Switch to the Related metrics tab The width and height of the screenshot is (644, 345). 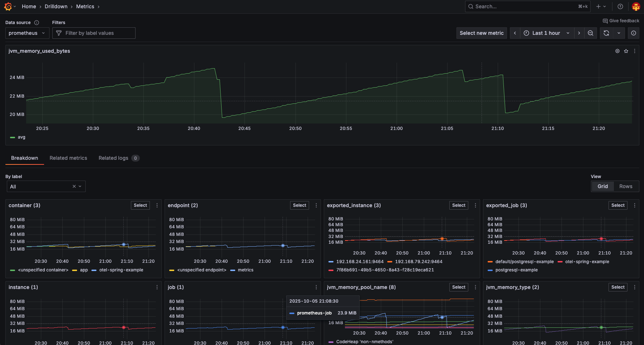coord(68,158)
